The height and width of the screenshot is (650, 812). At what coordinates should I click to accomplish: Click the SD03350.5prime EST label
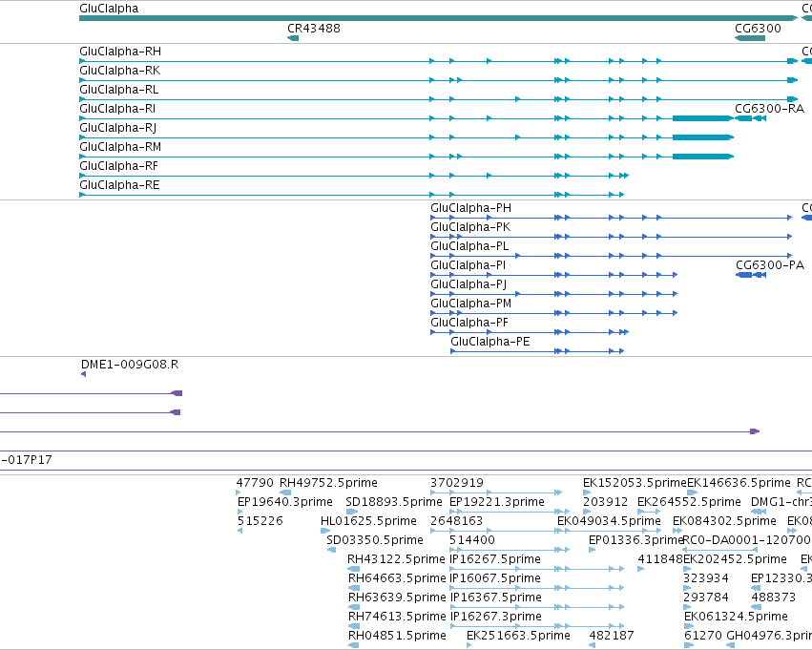tap(375, 540)
